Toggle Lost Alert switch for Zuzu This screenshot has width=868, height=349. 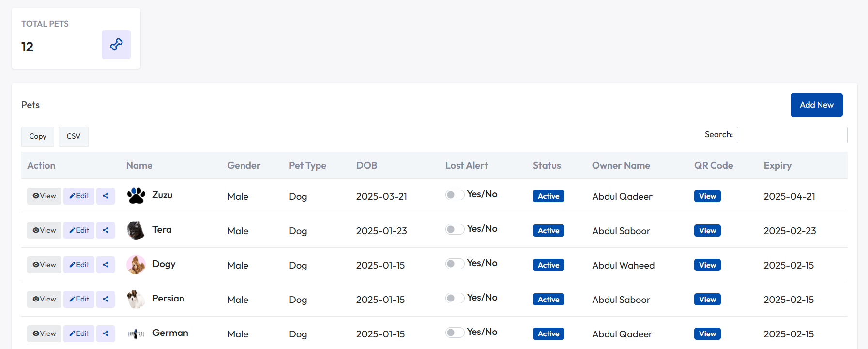tap(455, 195)
